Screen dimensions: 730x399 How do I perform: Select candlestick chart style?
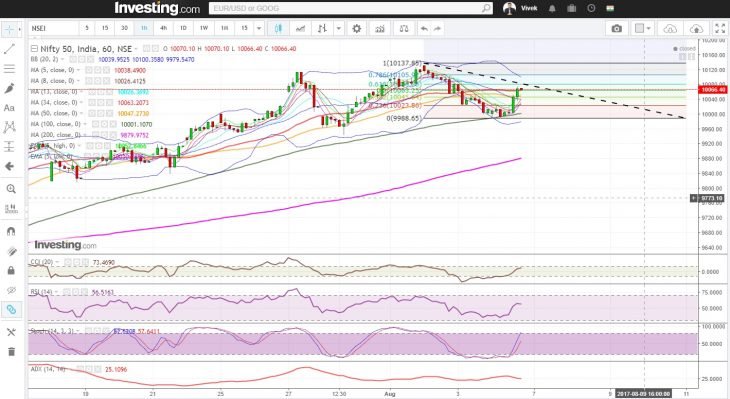pyautogui.click(x=278, y=28)
